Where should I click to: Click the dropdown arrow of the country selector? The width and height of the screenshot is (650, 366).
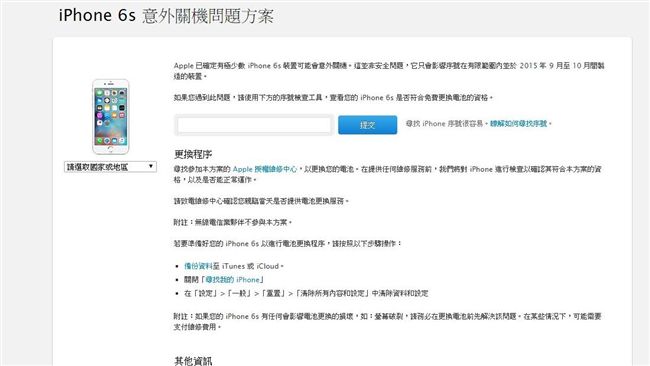[151, 167]
